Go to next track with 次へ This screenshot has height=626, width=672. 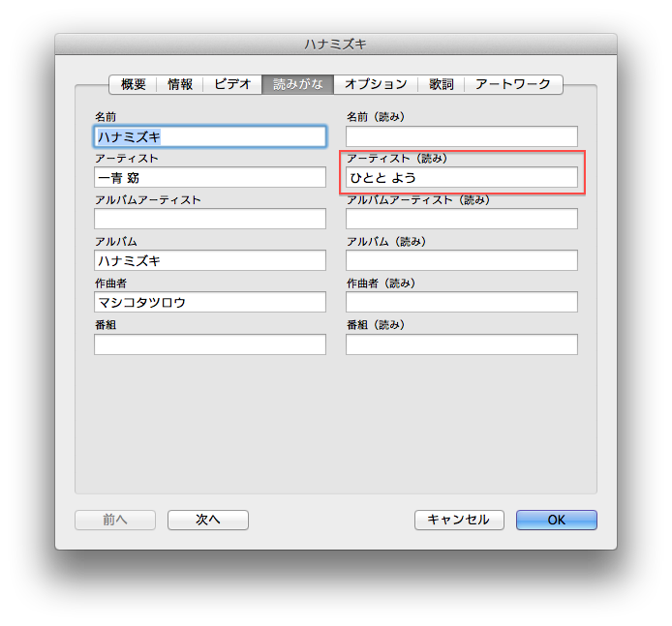point(208,520)
